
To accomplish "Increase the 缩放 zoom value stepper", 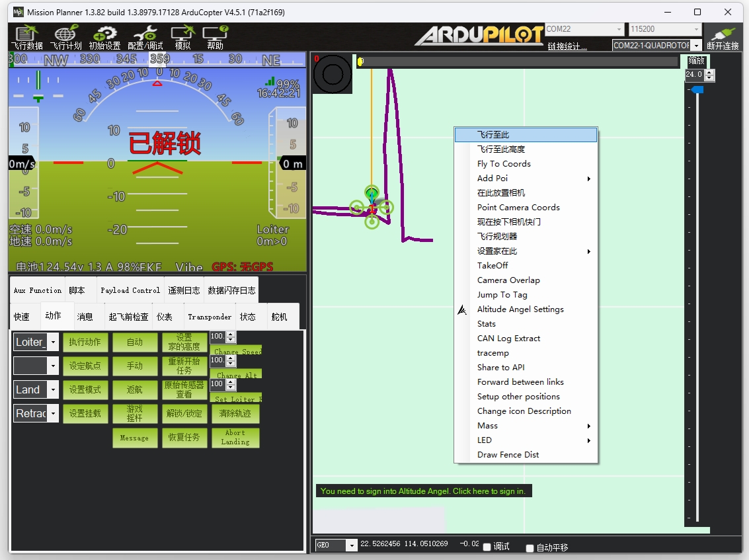I will (x=709, y=72).
